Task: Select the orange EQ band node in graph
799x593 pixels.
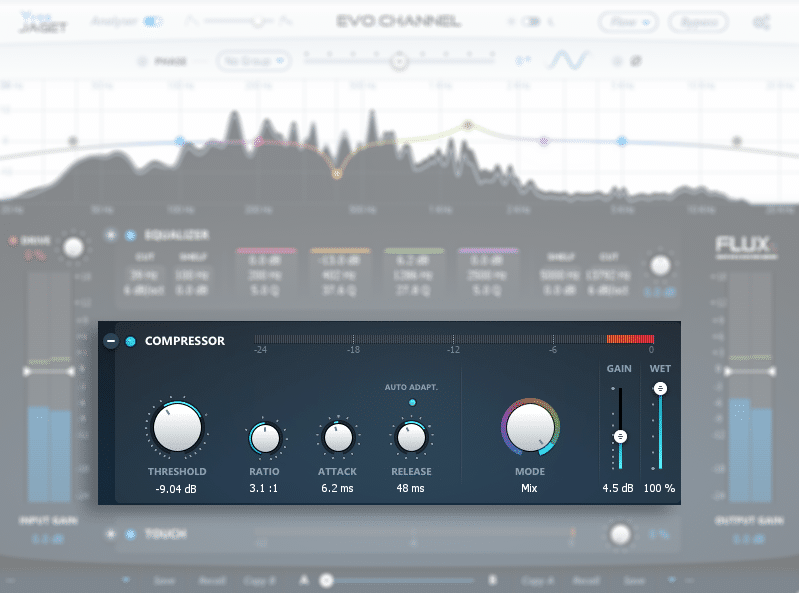Action: point(336,174)
